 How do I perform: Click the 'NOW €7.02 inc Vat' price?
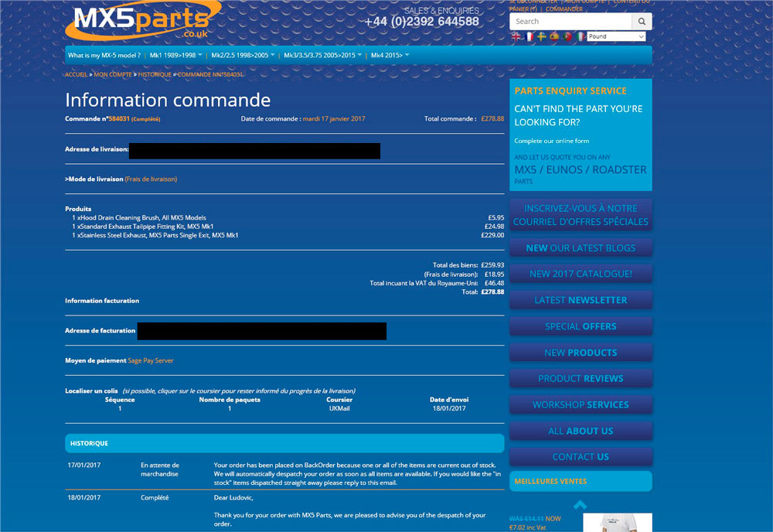[535, 523]
